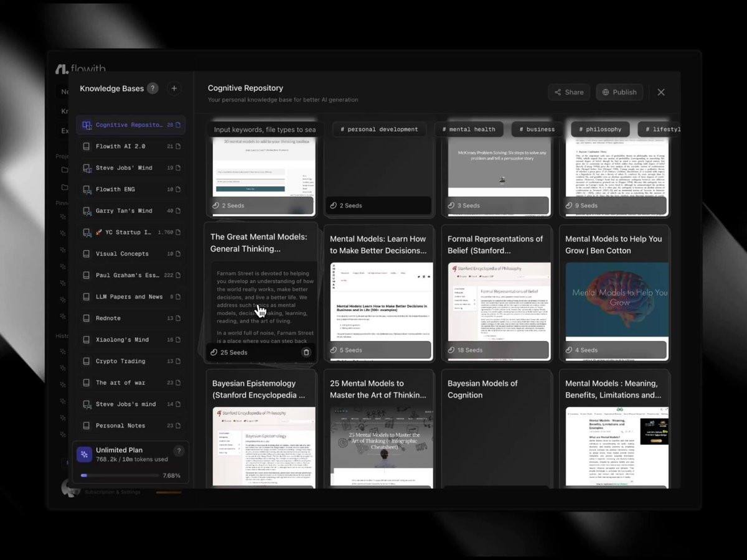Filter by the # lifestyle tag
This screenshot has width=747, height=560.
(x=660, y=129)
